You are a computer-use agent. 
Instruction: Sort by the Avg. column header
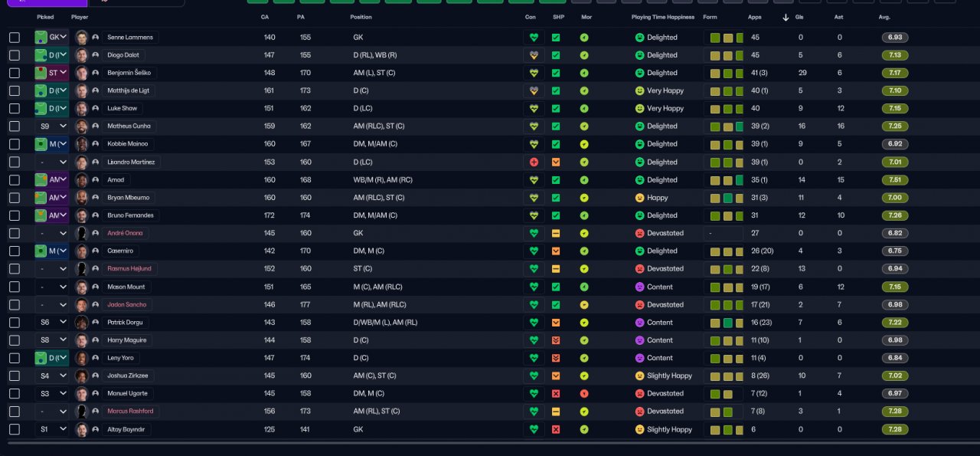click(x=884, y=17)
